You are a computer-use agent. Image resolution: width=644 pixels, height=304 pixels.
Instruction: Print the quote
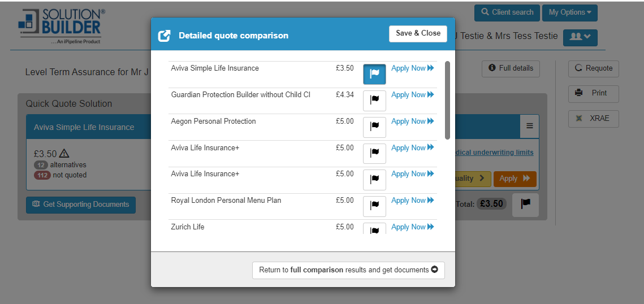(594, 93)
